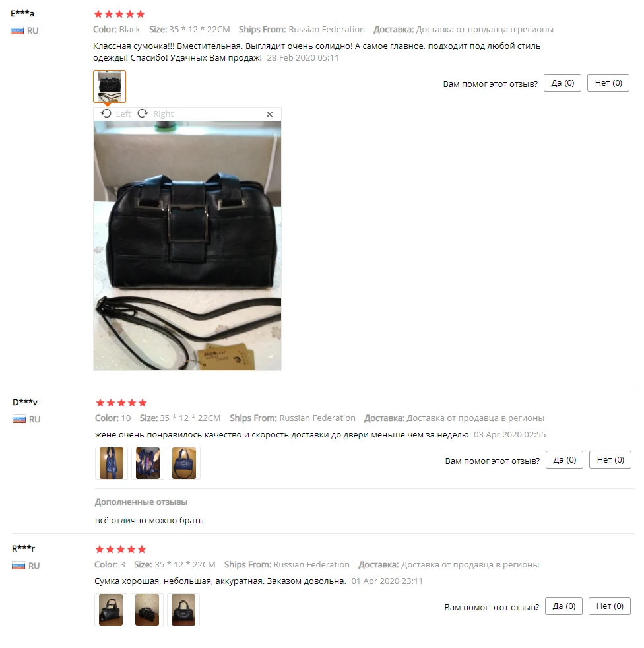Close the enlarged photo viewer
Image resolution: width=644 pixels, height=648 pixels.
[x=269, y=114]
